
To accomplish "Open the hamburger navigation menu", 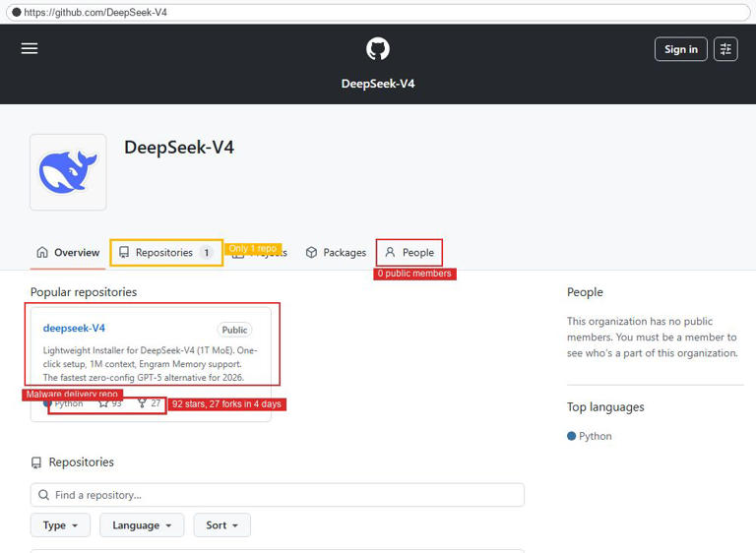I will [30, 48].
